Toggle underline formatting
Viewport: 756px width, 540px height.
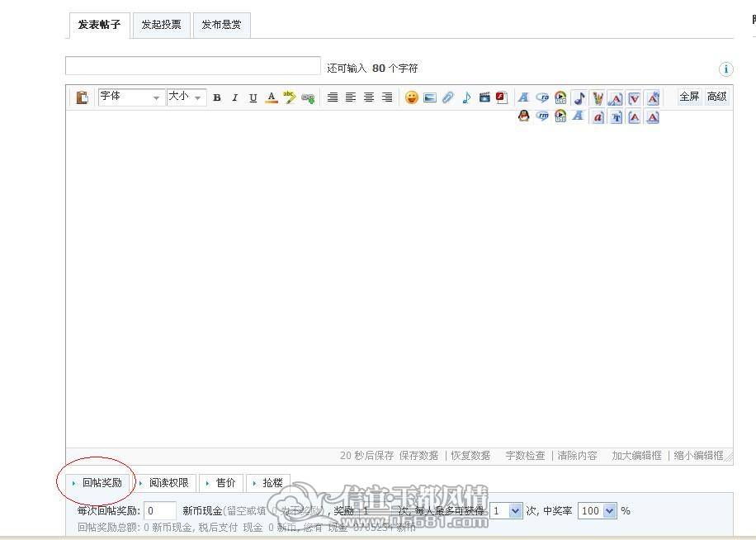click(253, 97)
